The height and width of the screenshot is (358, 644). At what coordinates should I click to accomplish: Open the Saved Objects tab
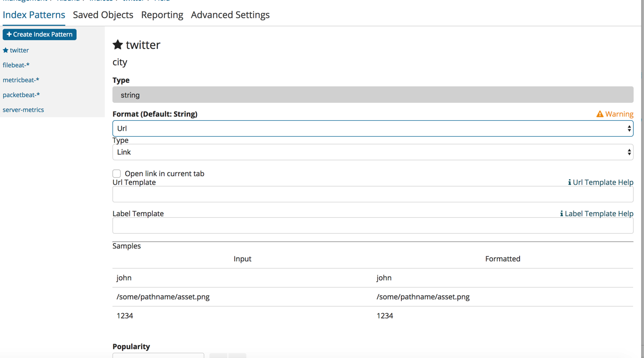[103, 15]
